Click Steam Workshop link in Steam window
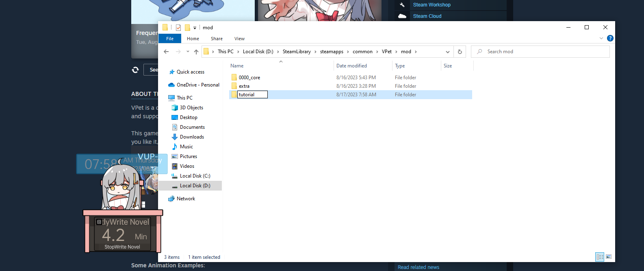644x271 pixels. click(432, 5)
